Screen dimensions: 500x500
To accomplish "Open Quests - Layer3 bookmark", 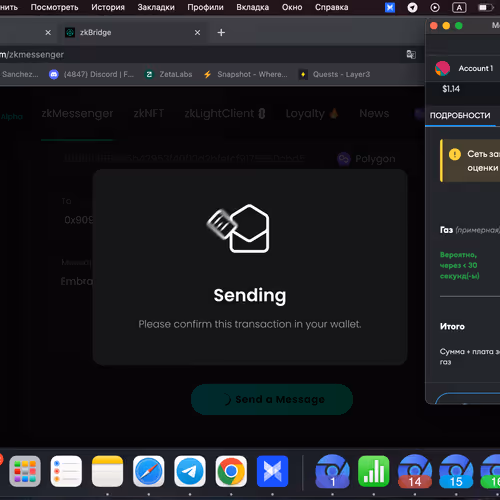I will [x=335, y=74].
